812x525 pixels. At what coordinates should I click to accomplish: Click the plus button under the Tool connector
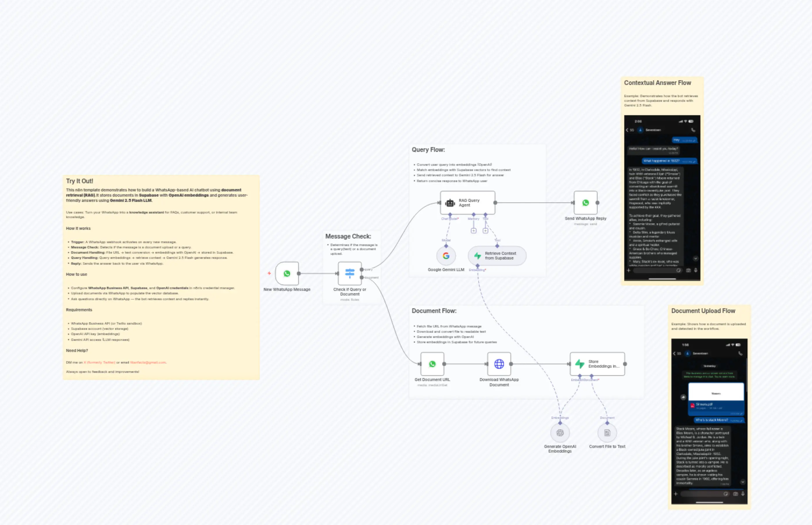(485, 231)
